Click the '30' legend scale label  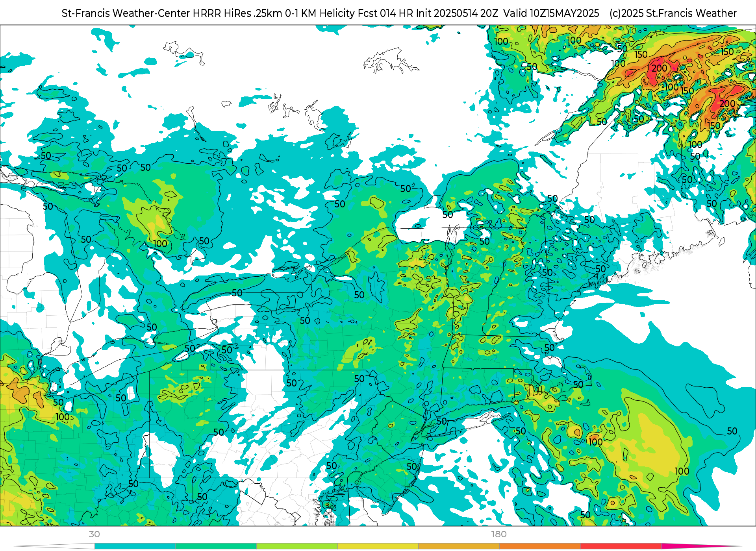pyautogui.click(x=94, y=534)
